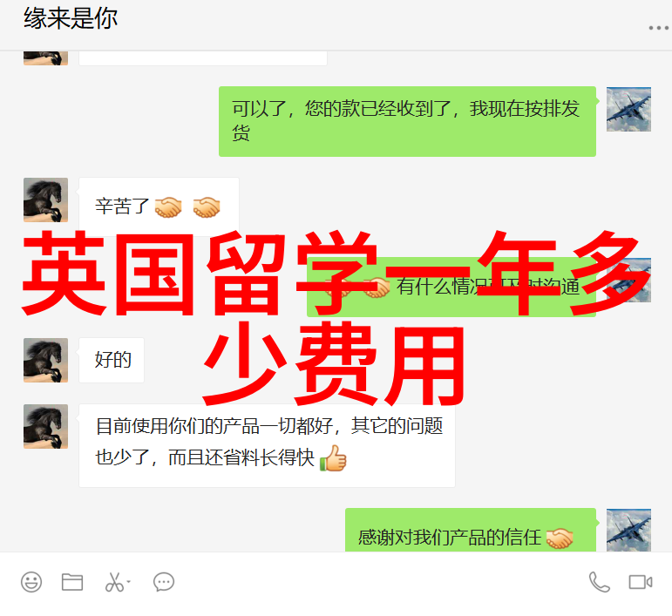This screenshot has width=672, height=616.
Task: Click the horse avatar beside 好的
Action: coord(45,360)
